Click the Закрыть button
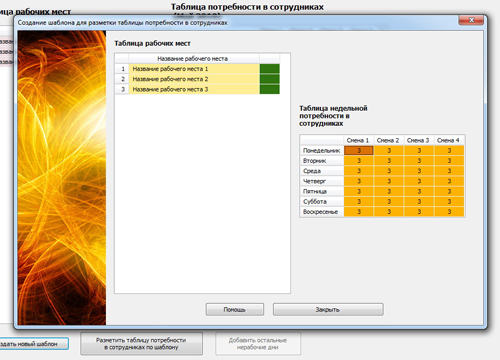The height and width of the screenshot is (360, 500). tap(328, 309)
